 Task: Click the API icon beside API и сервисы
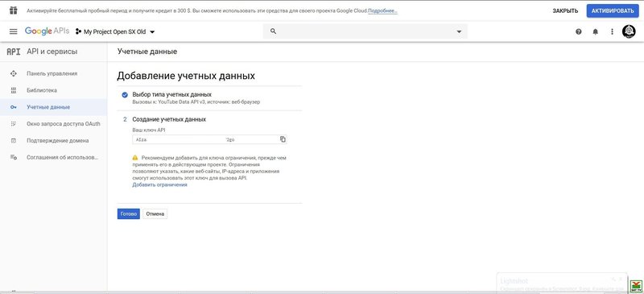(13, 52)
